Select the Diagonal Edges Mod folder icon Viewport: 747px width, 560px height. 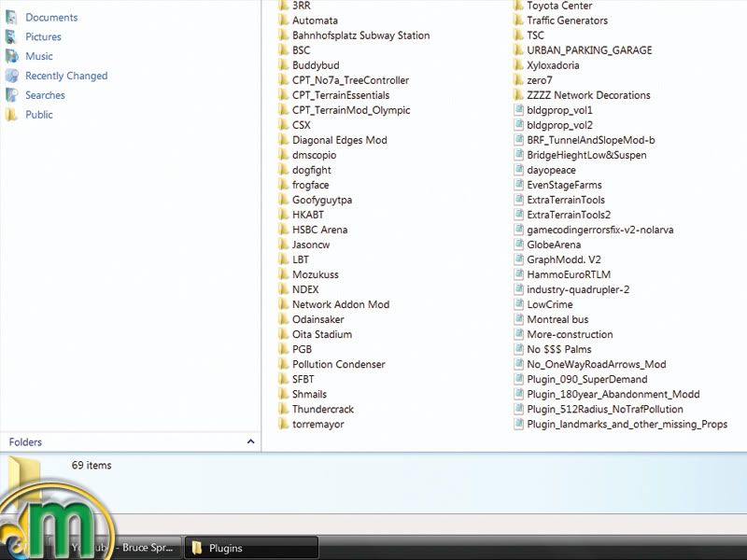[284, 140]
